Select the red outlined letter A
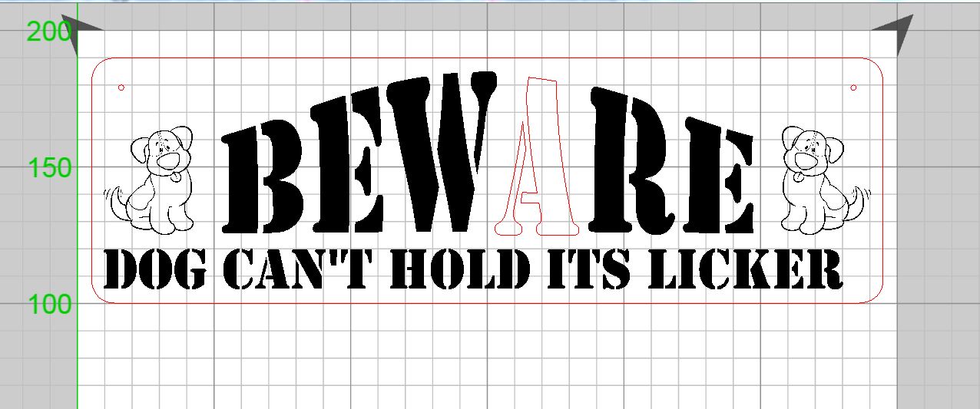This screenshot has width=980, height=409. pyautogui.click(x=538, y=157)
